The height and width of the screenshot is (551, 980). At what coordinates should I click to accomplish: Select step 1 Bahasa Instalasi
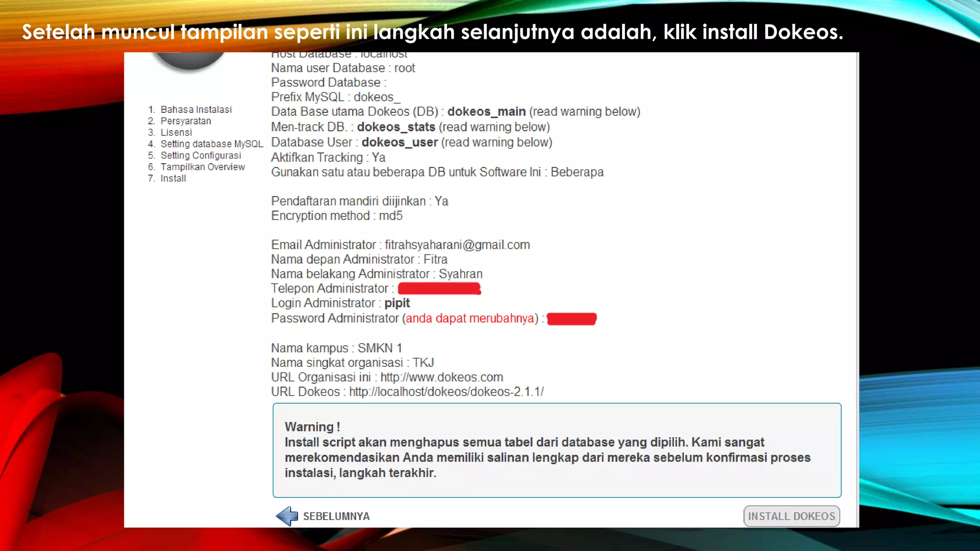196,110
